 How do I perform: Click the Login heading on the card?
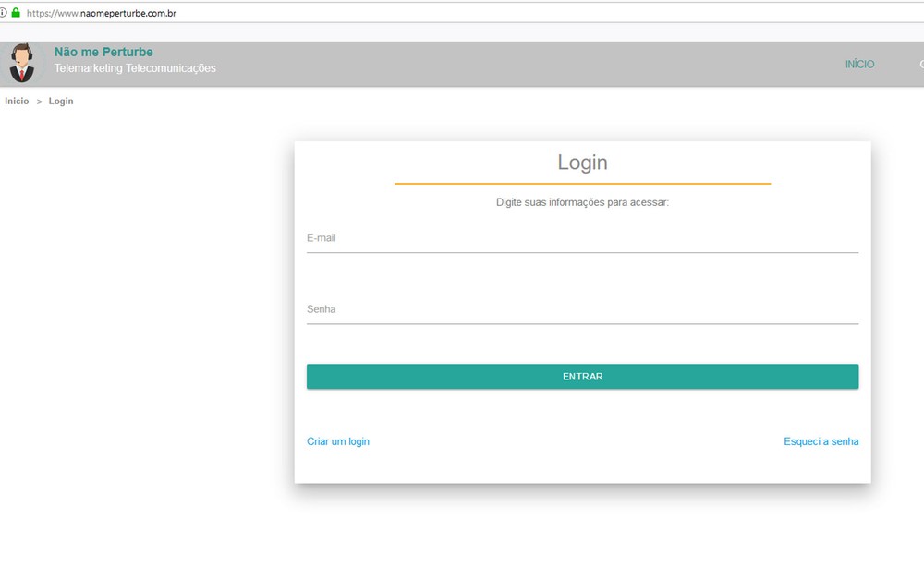[582, 163]
